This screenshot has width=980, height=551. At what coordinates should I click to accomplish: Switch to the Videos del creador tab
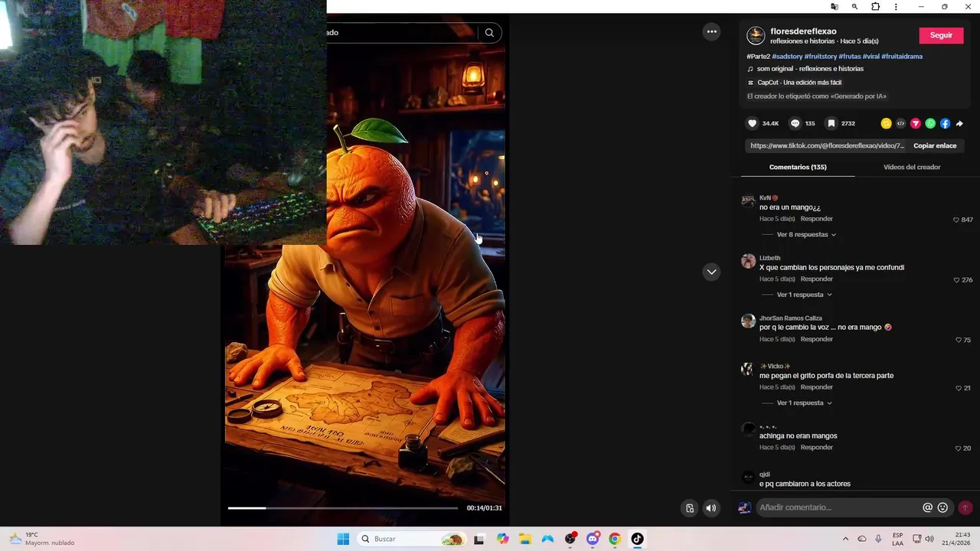(912, 167)
